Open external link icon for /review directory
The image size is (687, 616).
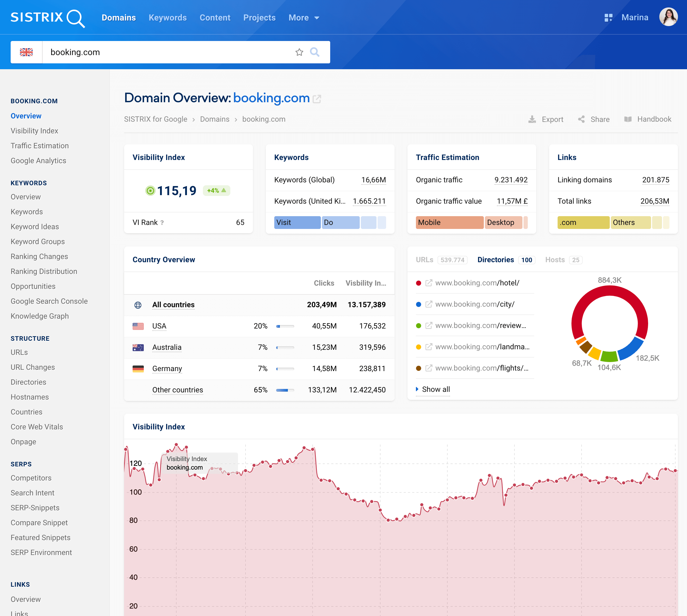(428, 326)
